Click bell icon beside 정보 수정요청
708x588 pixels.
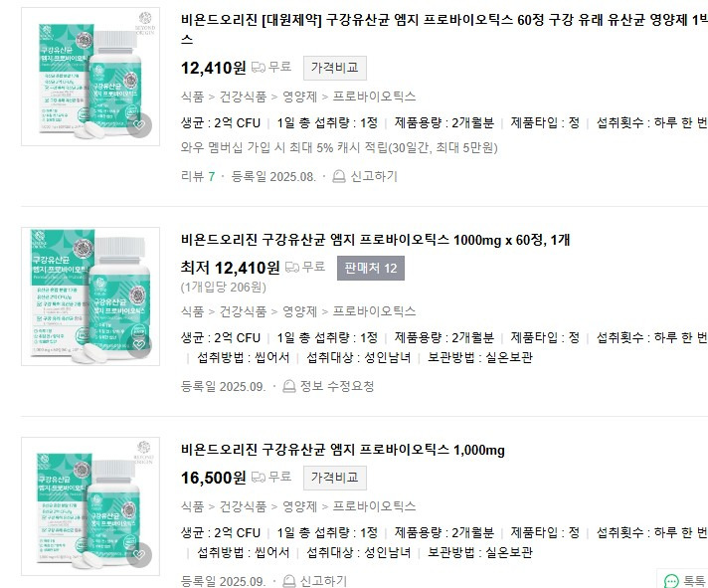pos(289,387)
